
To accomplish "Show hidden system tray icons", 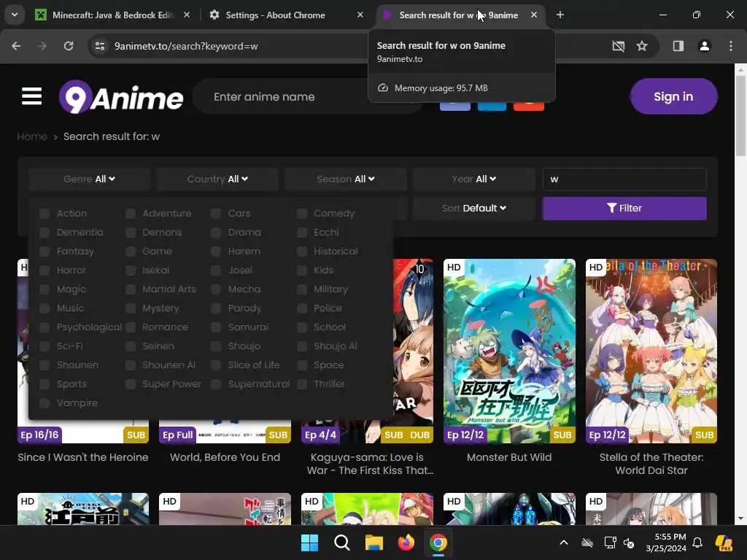I will (564, 542).
